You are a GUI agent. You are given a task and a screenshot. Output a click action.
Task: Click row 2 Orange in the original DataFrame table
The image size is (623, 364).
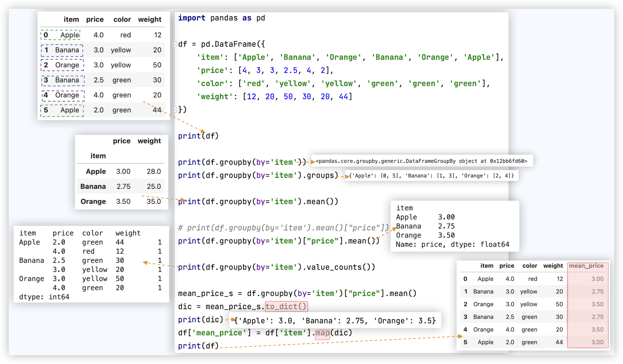click(x=102, y=65)
